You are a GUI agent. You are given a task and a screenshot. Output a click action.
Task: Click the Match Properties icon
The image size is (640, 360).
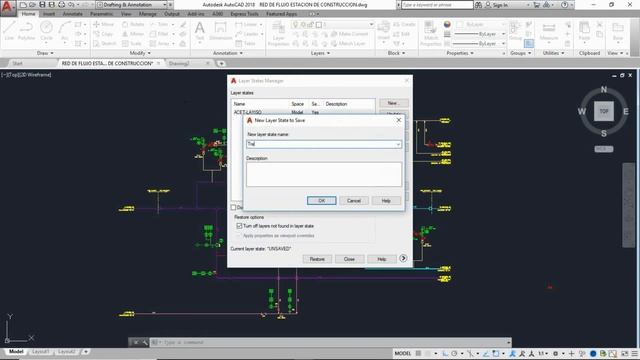click(x=431, y=33)
